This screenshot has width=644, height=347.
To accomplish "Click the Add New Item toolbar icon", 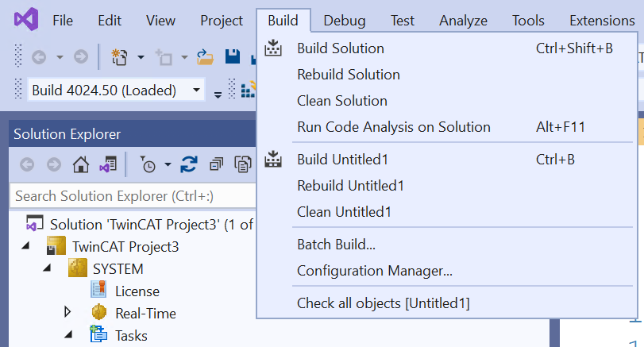I will [164, 56].
